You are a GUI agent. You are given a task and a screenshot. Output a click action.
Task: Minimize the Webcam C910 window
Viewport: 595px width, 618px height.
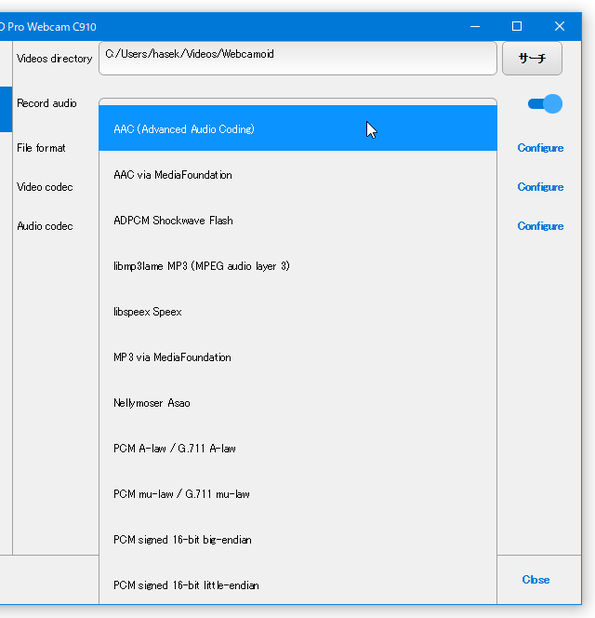[475, 26]
